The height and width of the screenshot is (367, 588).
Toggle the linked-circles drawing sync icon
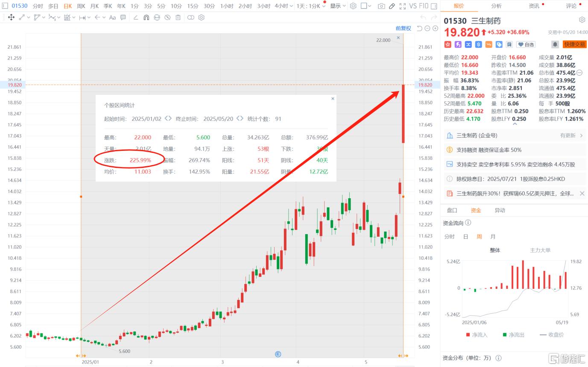pyautogui.click(x=190, y=18)
